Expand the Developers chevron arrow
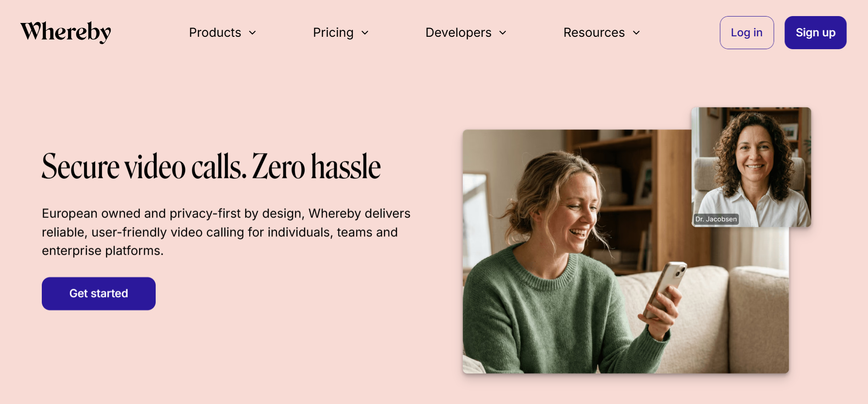 click(x=503, y=33)
